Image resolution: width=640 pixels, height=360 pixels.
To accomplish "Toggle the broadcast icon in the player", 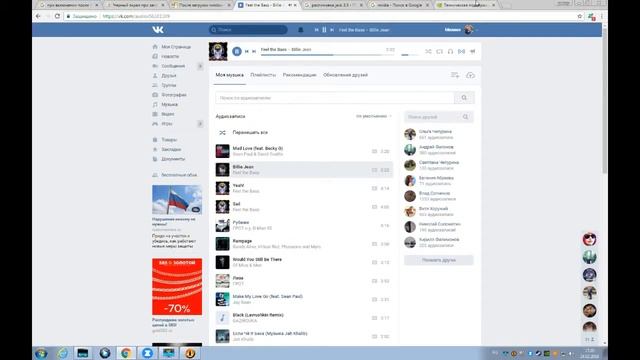I will pos(461,51).
